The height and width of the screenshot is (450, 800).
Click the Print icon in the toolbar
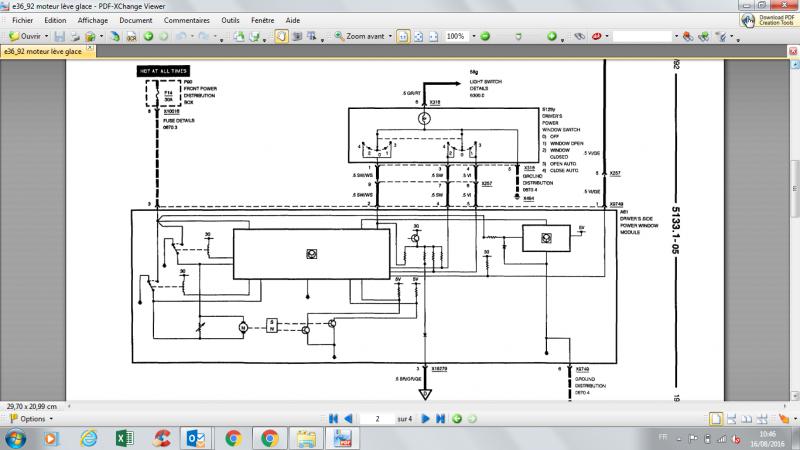pos(75,36)
